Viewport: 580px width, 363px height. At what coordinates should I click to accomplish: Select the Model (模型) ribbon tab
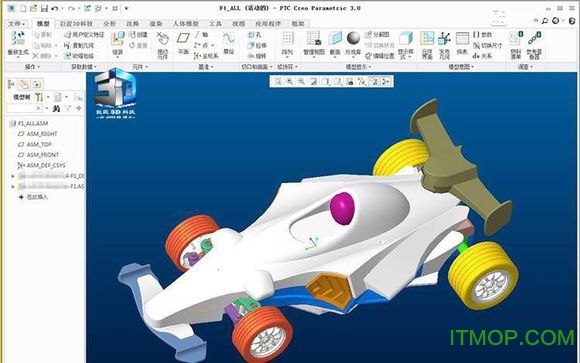(43, 24)
